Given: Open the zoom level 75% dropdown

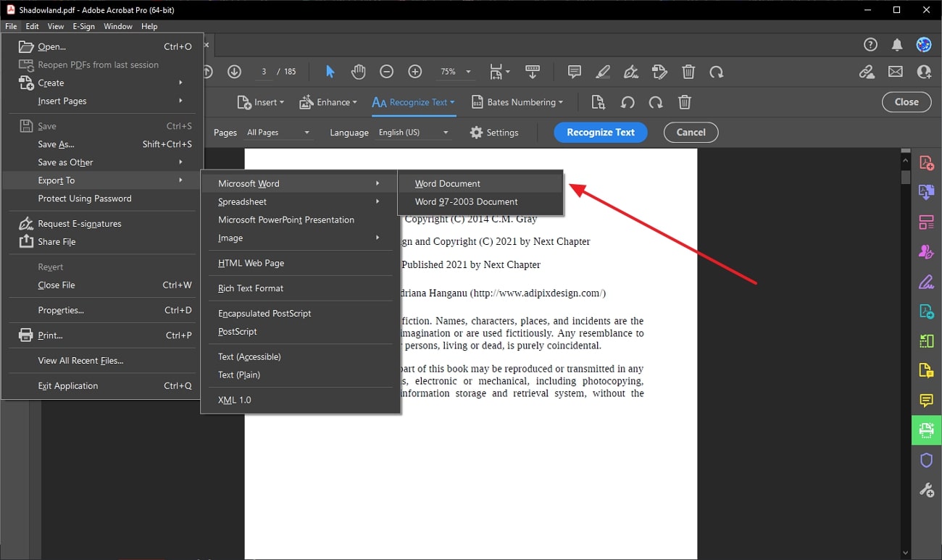Looking at the screenshot, I should pos(455,72).
